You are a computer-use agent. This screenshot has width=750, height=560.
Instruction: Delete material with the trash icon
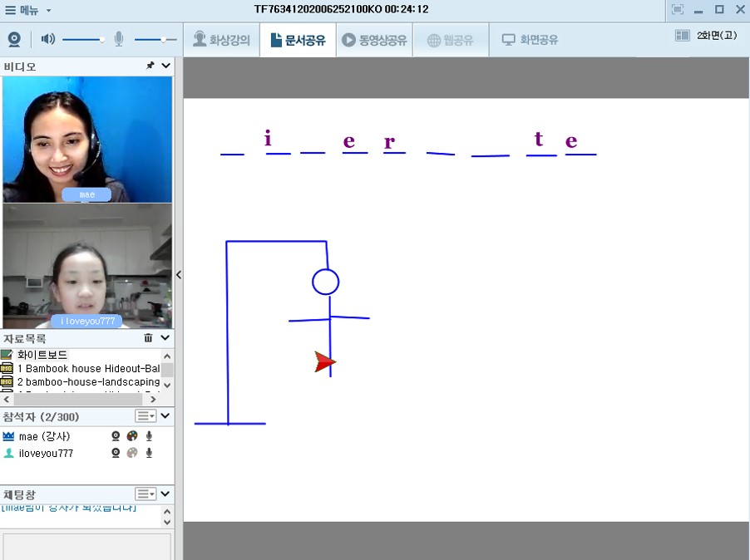tap(148, 338)
